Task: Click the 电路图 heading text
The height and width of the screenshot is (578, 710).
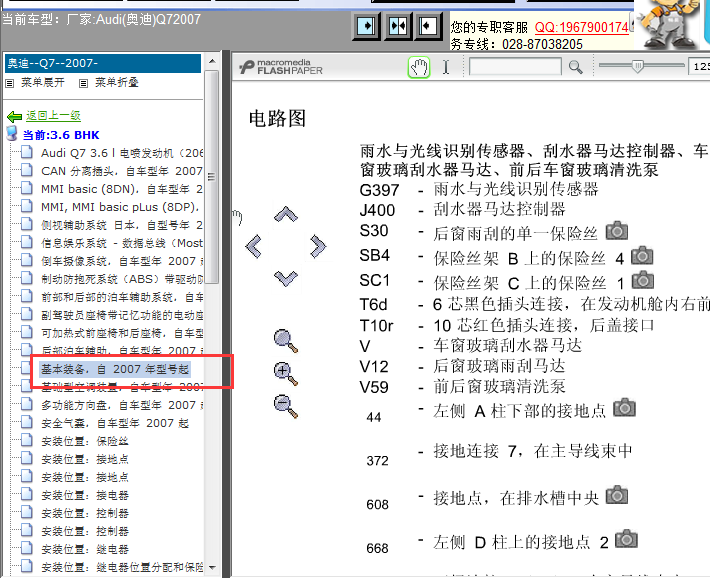Action: click(x=277, y=119)
